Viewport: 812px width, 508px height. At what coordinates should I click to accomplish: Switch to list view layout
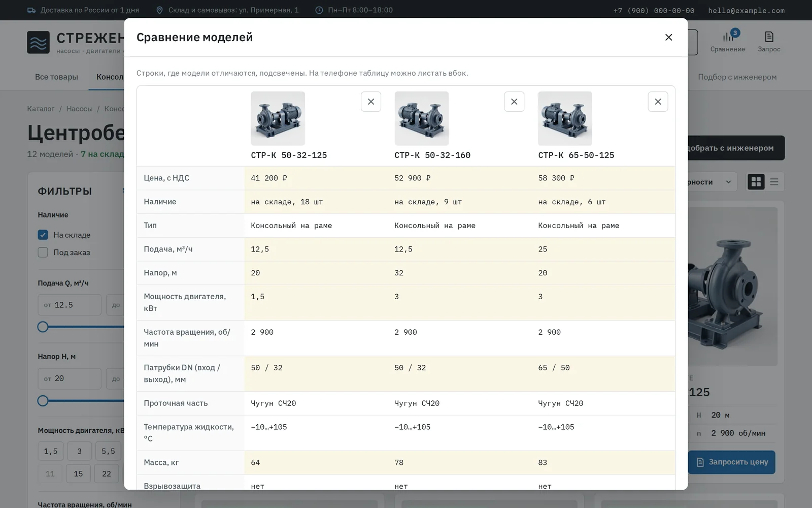(x=774, y=182)
